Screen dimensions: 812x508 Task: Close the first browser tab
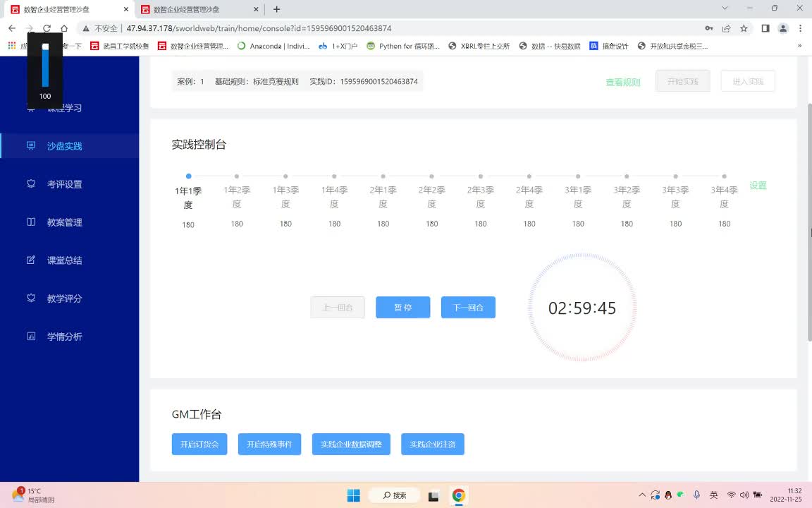[126, 9]
